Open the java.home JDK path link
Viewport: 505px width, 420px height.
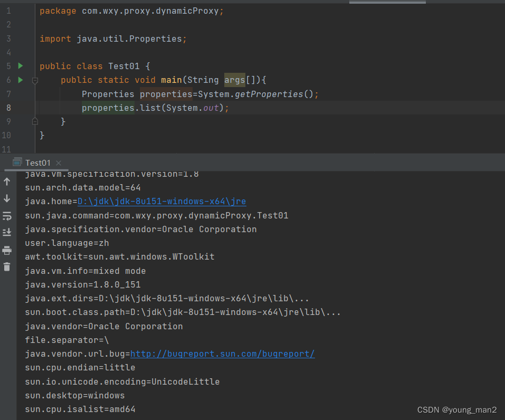coord(161,202)
